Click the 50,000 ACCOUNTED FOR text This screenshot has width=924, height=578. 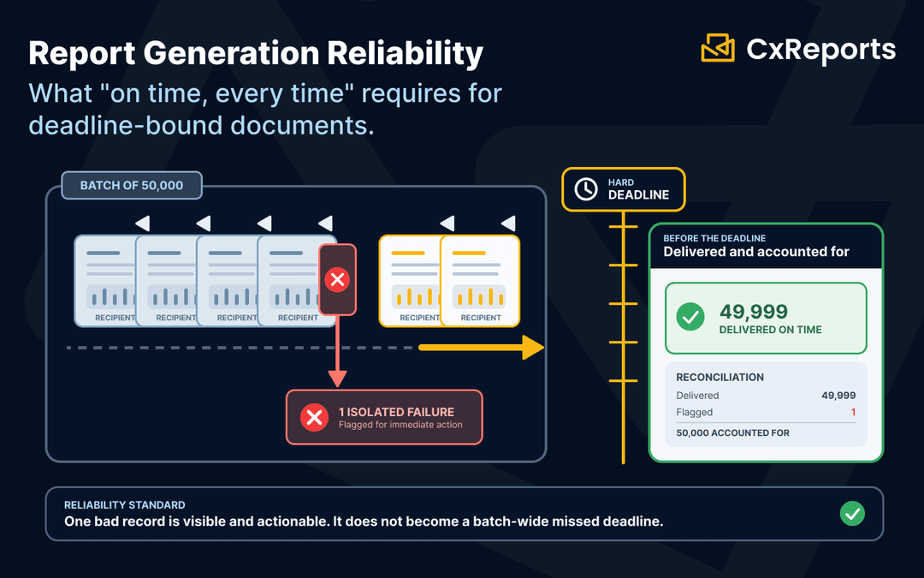tap(732, 433)
